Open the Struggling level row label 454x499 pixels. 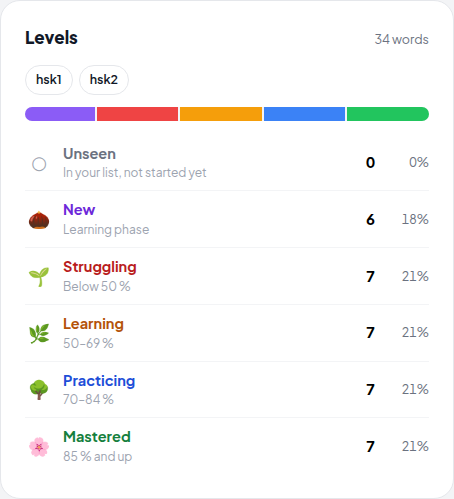point(100,267)
